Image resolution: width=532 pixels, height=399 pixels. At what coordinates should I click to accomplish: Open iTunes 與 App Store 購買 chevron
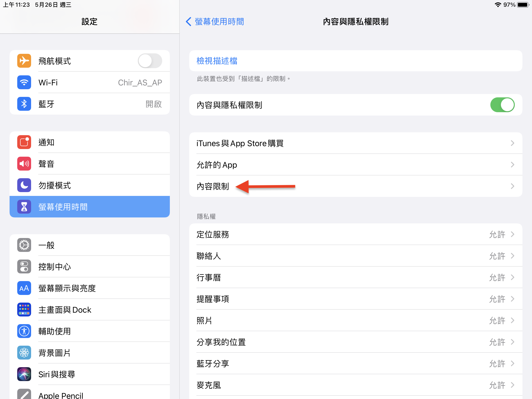tap(512, 143)
